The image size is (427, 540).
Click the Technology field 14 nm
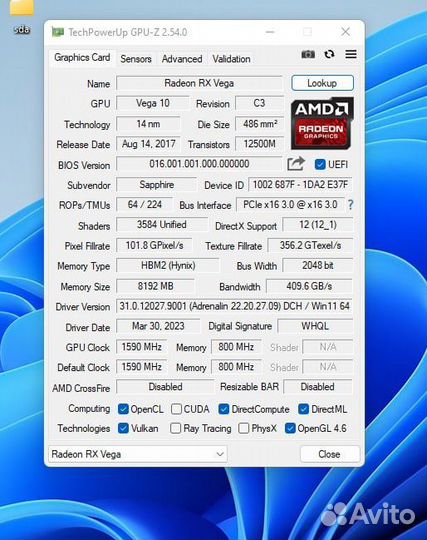click(x=148, y=124)
